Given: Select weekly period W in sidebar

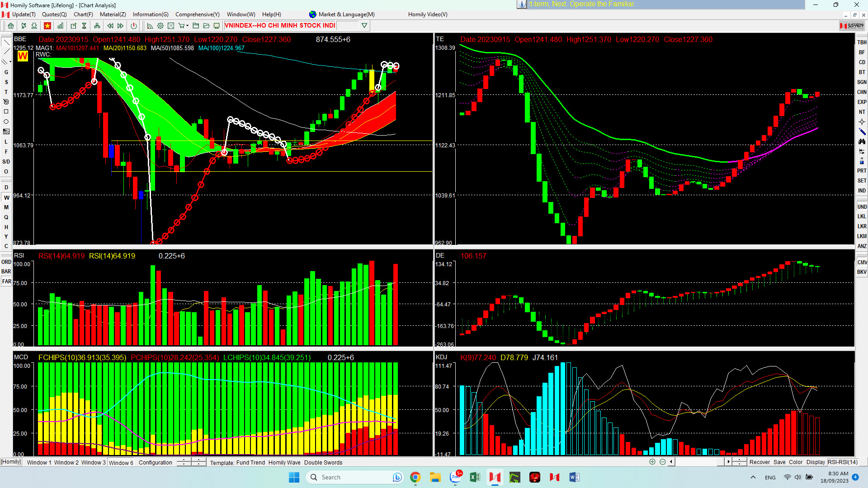Looking at the screenshot, I should (6, 197).
